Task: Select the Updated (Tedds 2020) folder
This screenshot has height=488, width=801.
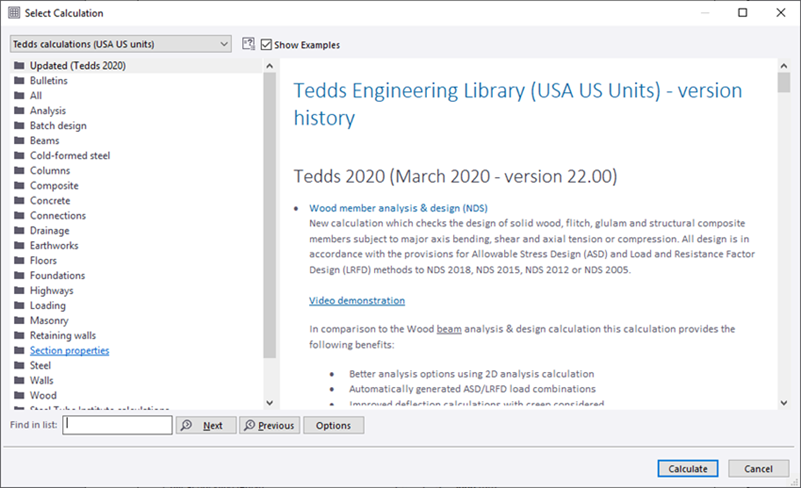Action: 78,65
